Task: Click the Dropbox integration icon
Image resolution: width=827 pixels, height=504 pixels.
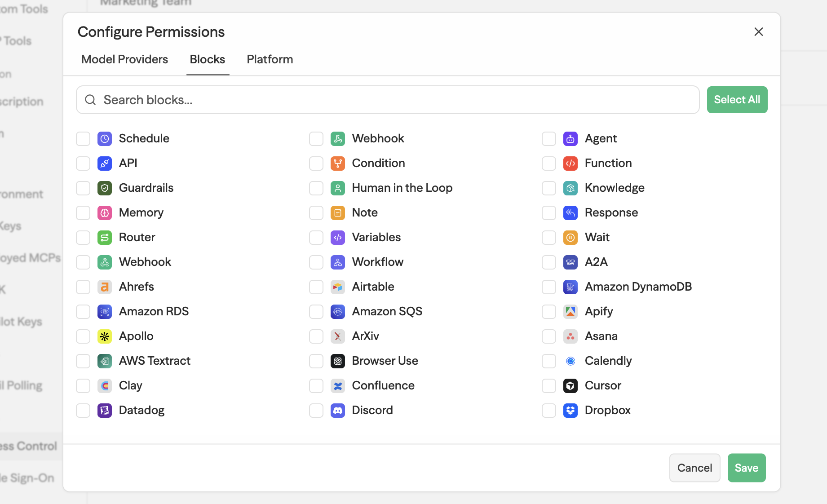Action: (x=570, y=411)
